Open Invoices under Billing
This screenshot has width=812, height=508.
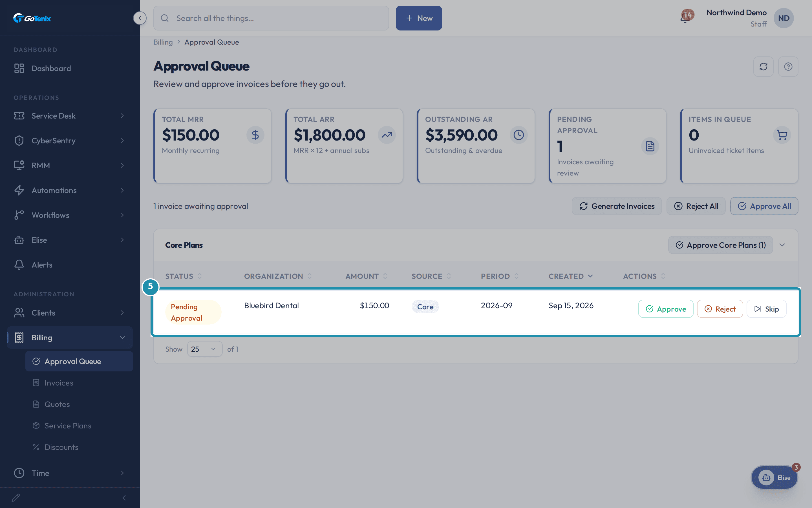(x=79, y=383)
